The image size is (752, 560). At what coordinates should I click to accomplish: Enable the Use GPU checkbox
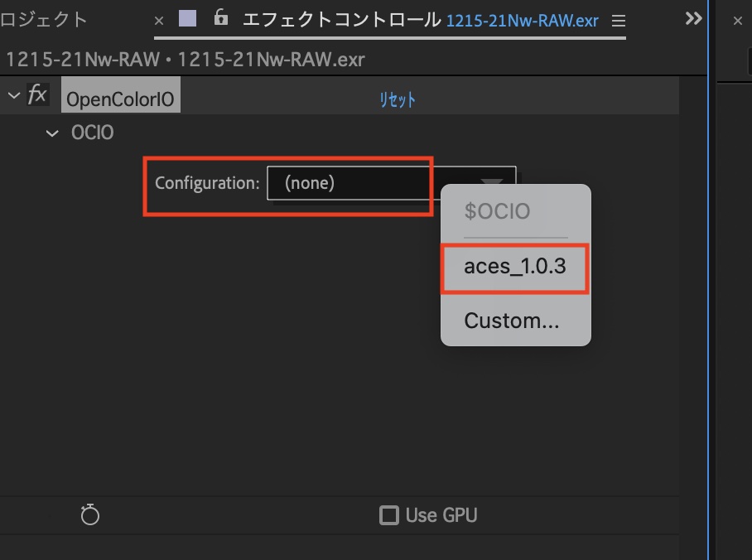pos(388,515)
